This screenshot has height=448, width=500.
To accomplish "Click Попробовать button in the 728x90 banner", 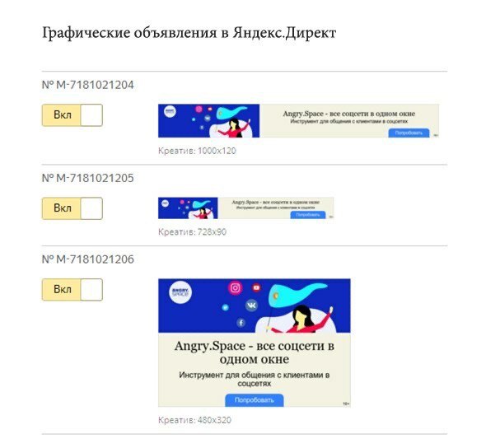I will coord(308,215).
